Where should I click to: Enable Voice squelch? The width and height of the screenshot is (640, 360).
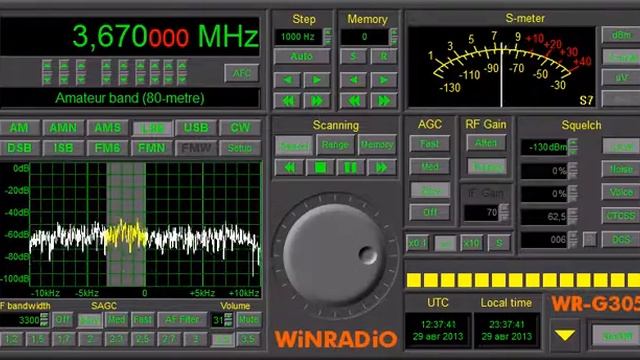[621, 192]
